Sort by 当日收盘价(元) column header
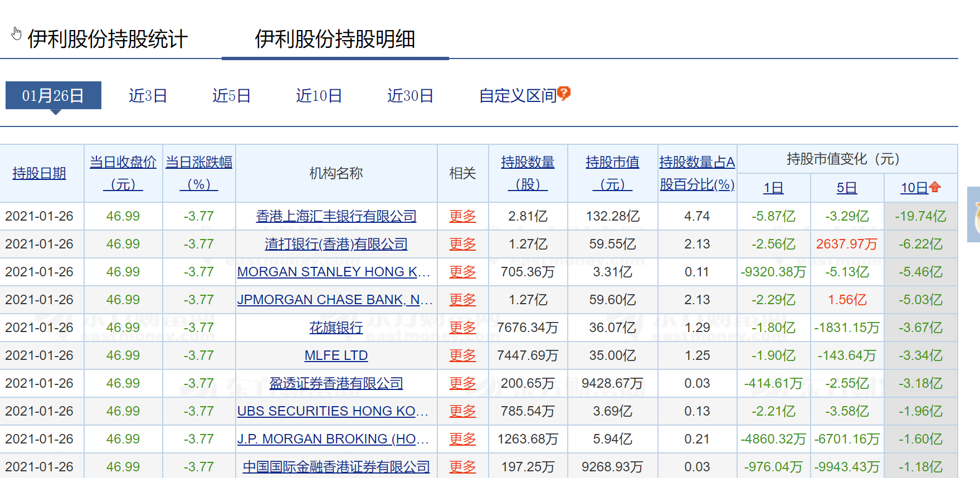 point(123,173)
